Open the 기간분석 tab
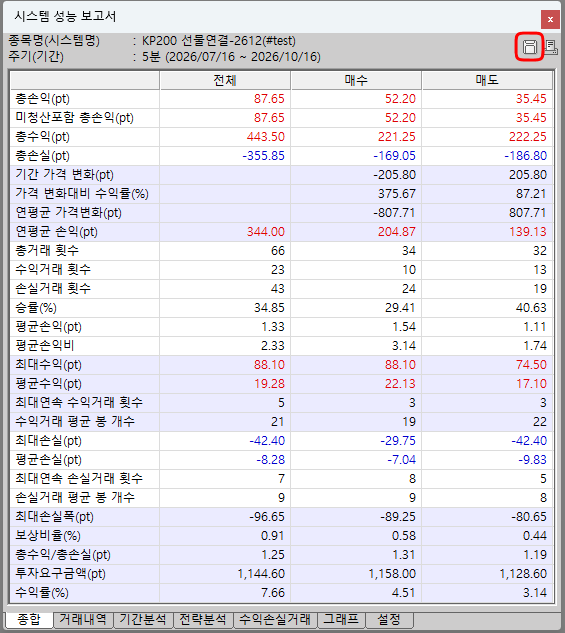Image resolution: width=565 pixels, height=633 pixels. coord(143,619)
